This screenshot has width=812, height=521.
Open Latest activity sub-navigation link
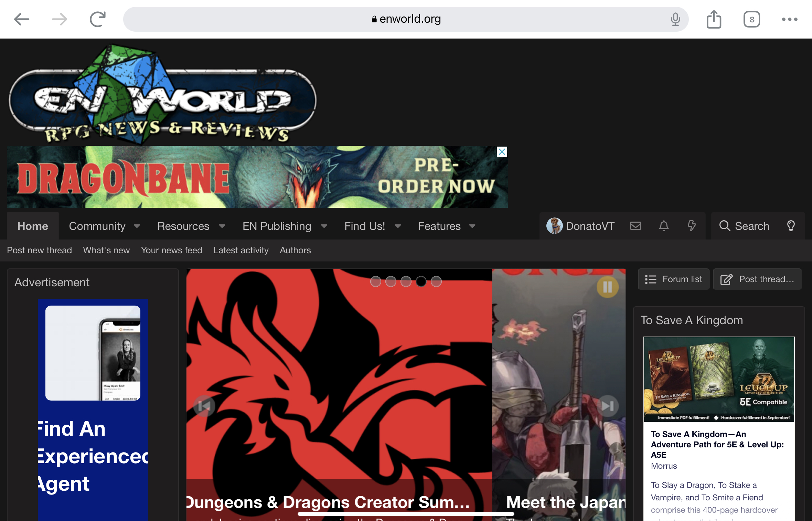pyautogui.click(x=241, y=250)
